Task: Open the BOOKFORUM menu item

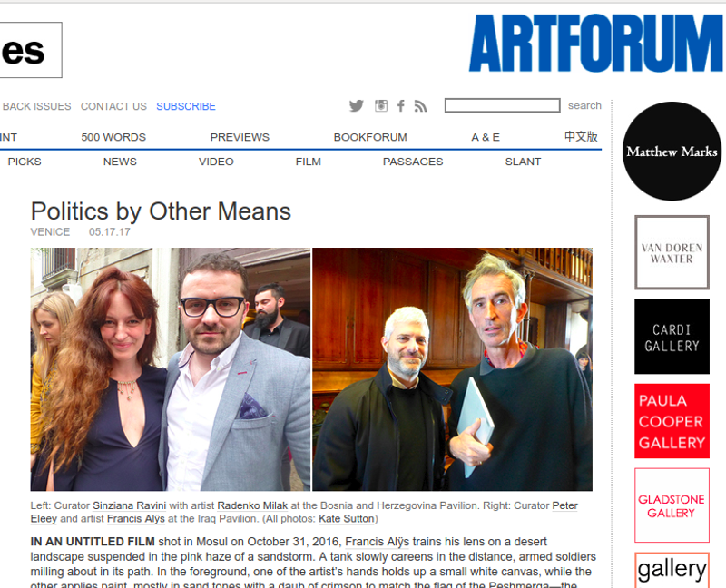Action: point(370,137)
